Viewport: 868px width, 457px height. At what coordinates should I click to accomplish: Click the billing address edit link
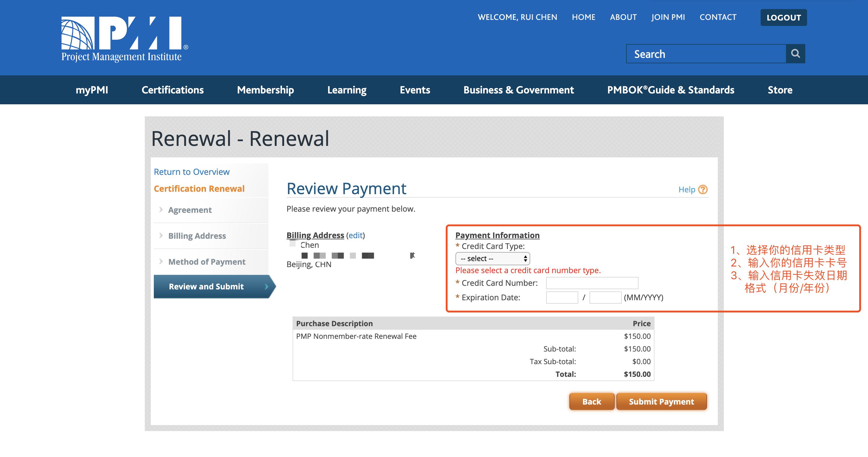click(x=356, y=235)
